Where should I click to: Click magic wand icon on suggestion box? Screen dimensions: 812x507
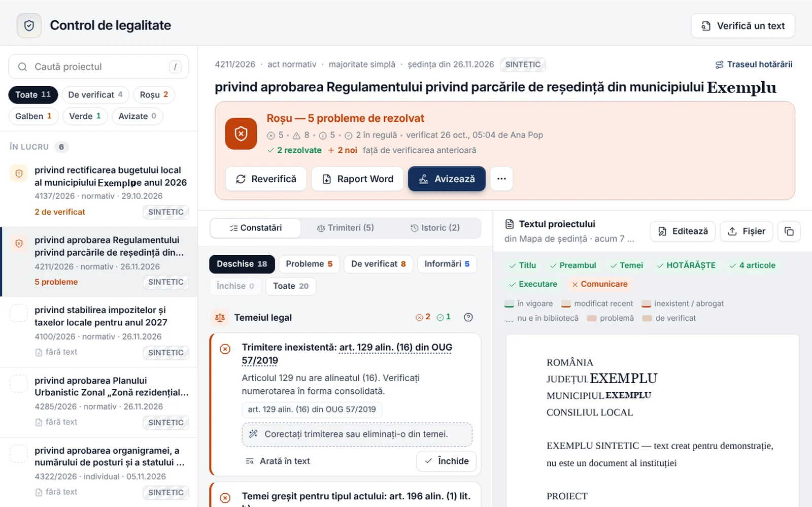pos(253,434)
